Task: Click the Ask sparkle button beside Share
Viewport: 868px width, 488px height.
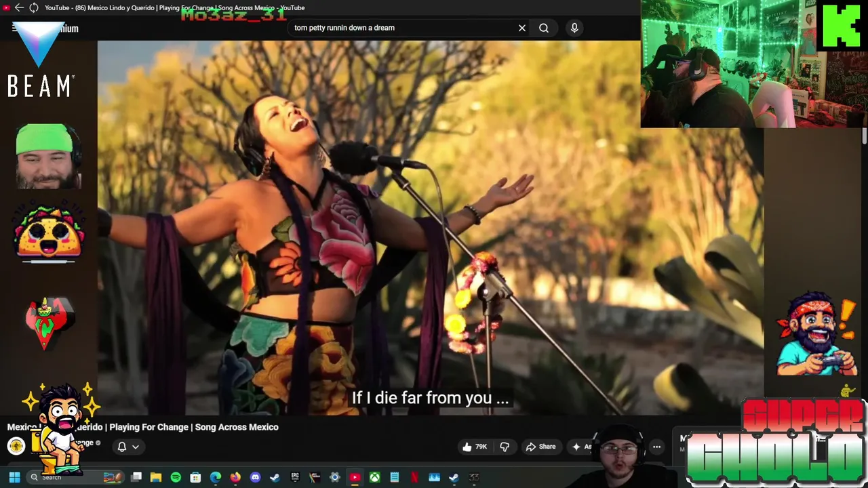Action: (582, 447)
